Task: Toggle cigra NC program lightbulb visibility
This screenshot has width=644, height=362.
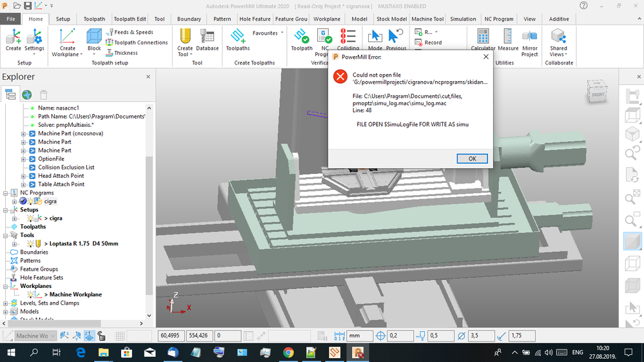Action: [30, 201]
